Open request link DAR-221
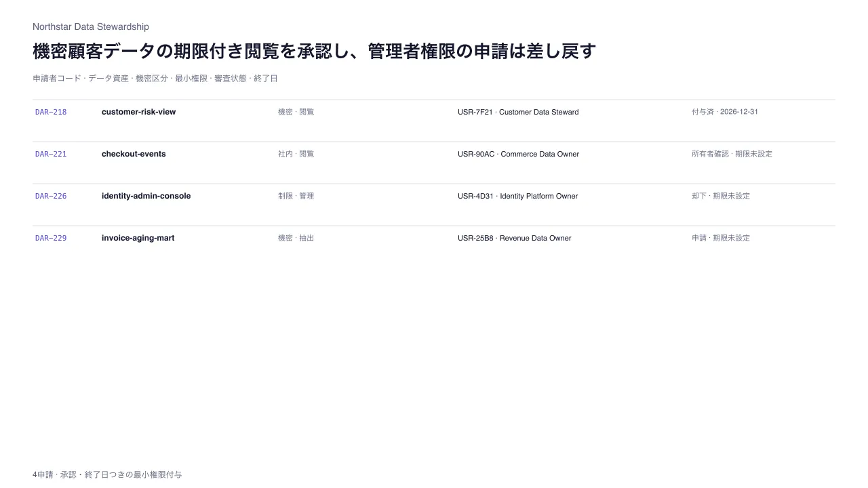 tap(51, 154)
